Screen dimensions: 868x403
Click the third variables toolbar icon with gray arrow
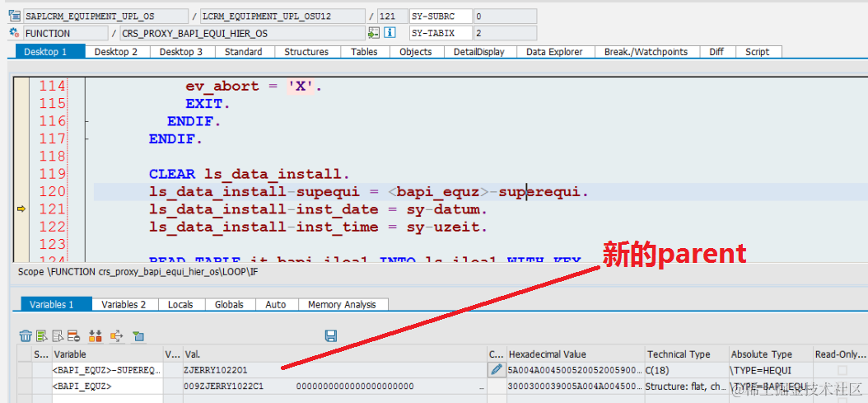click(x=58, y=335)
